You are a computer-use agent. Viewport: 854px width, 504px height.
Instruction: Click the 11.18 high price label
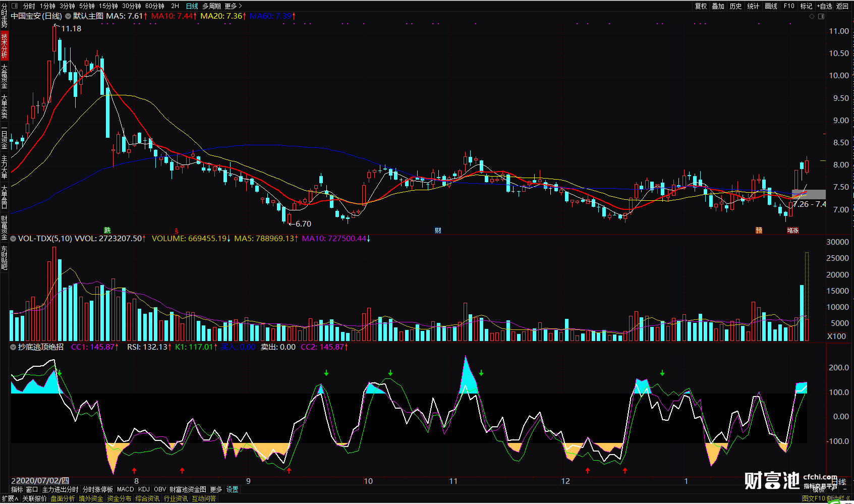tap(71, 29)
